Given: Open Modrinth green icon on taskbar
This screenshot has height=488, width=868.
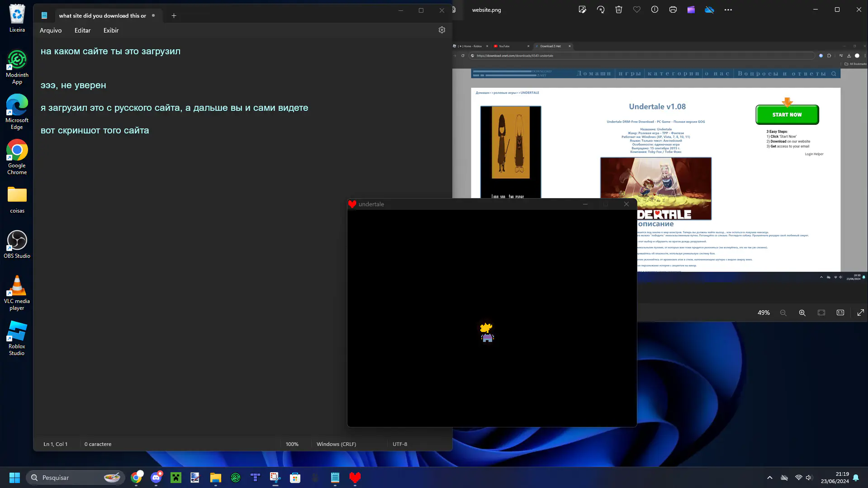Looking at the screenshot, I should pos(236,478).
